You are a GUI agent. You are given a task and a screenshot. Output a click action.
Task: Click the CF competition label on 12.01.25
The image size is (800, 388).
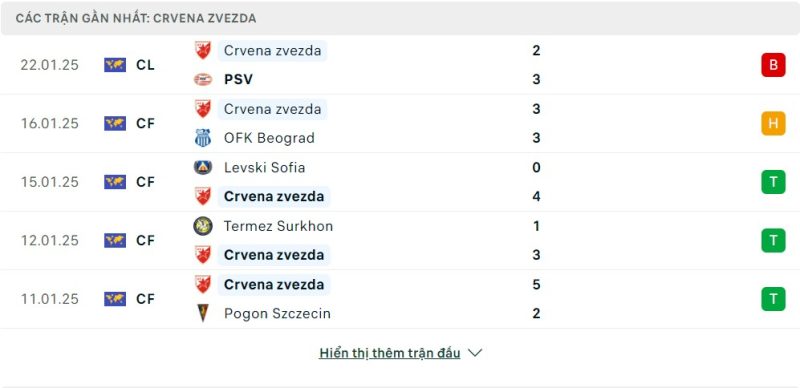tap(145, 240)
